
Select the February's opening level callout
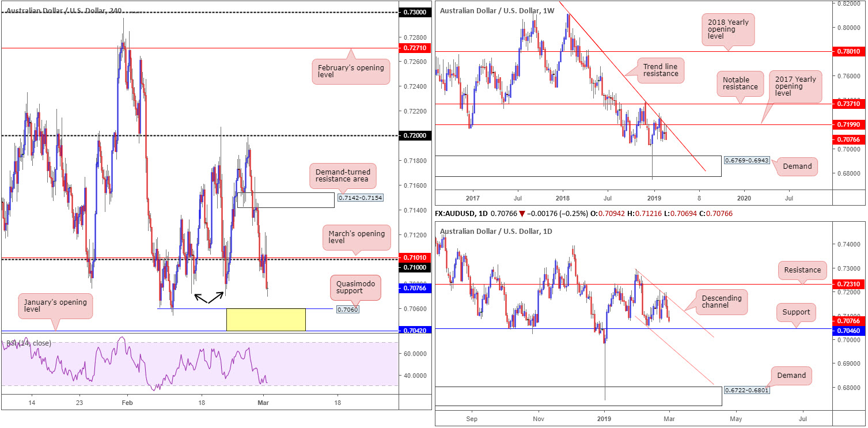351,72
